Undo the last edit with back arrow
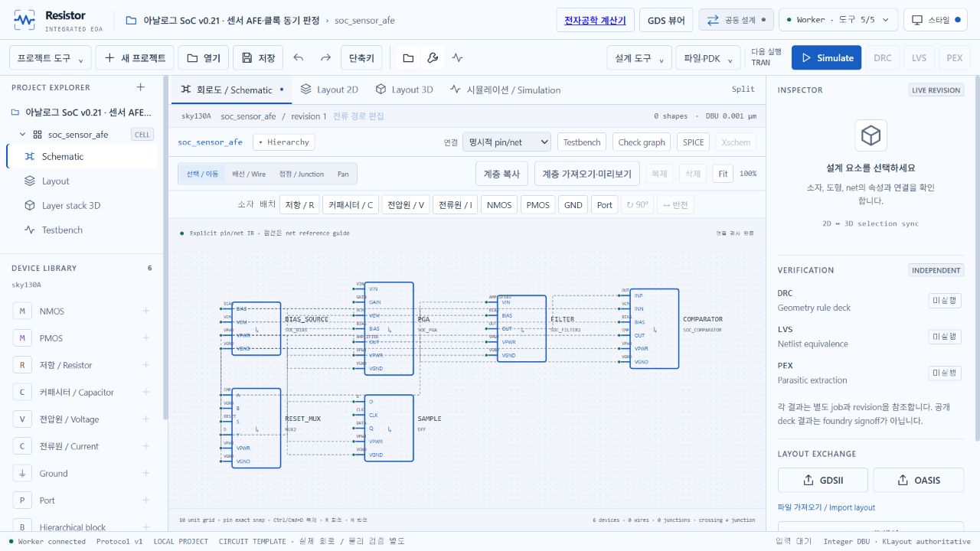Screen dimensions: 980x551 pyautogui.click(x=299, y=58)
